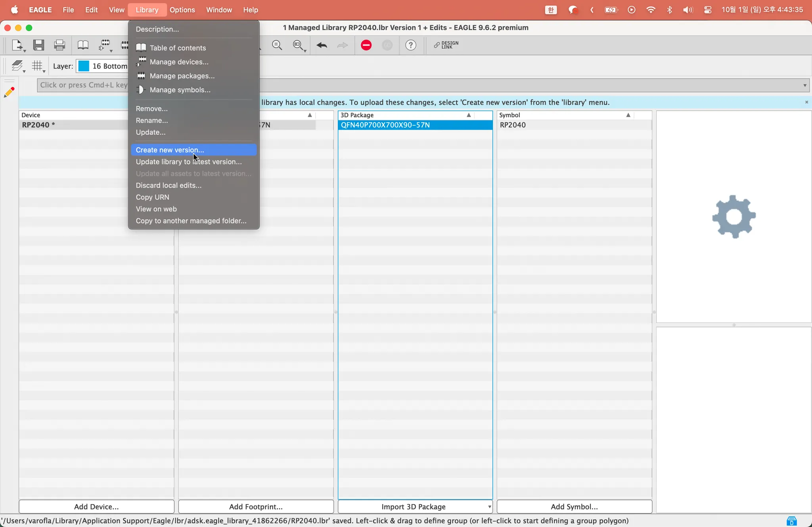Choose Discard local edits from menu
The width and height of the screenshot is (812, 527).
[169, 185]
